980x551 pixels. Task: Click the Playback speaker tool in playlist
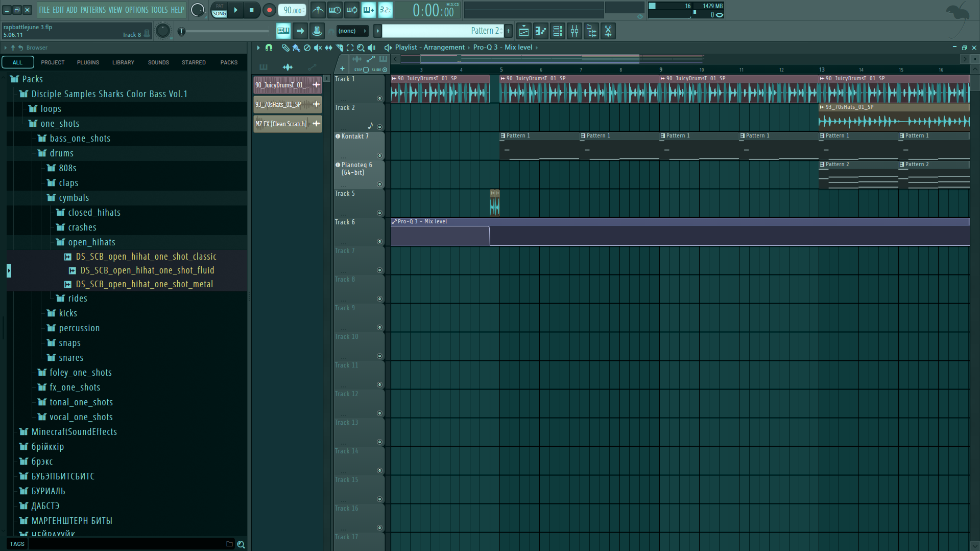pos(371,48)
